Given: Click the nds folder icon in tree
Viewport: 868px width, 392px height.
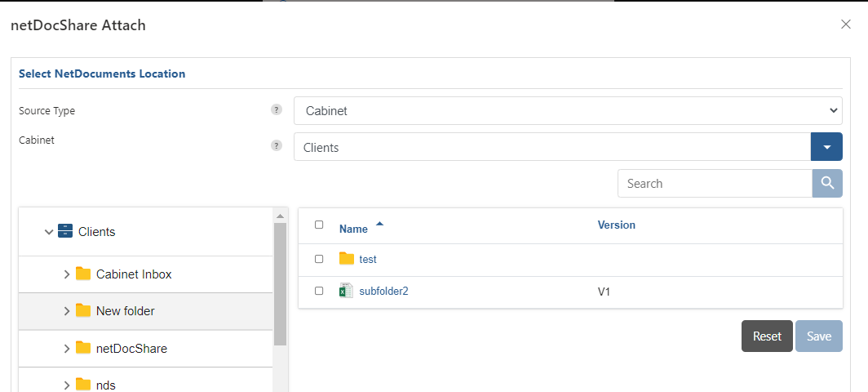Looking at the screenshot, I should pyautogui.click(x=83, y=384).
